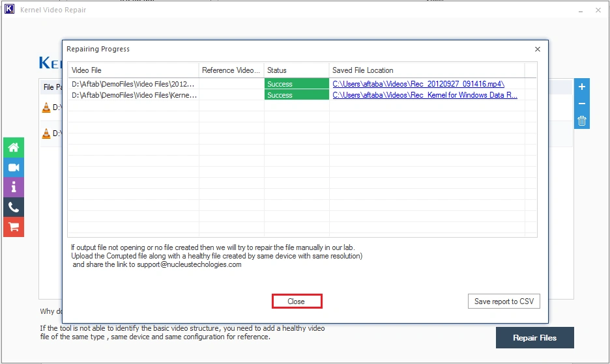Image resolution: width=610 pixels, height=364 pixels.
Task: Open the purple info sidebar icon
Action: click(x=14, y=188)
